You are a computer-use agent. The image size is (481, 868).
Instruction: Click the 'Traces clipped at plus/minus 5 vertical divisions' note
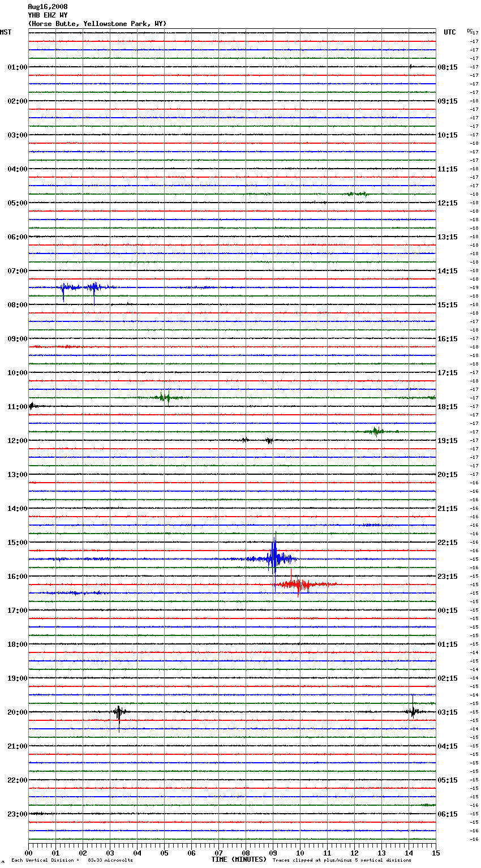(x=342, y=861)
